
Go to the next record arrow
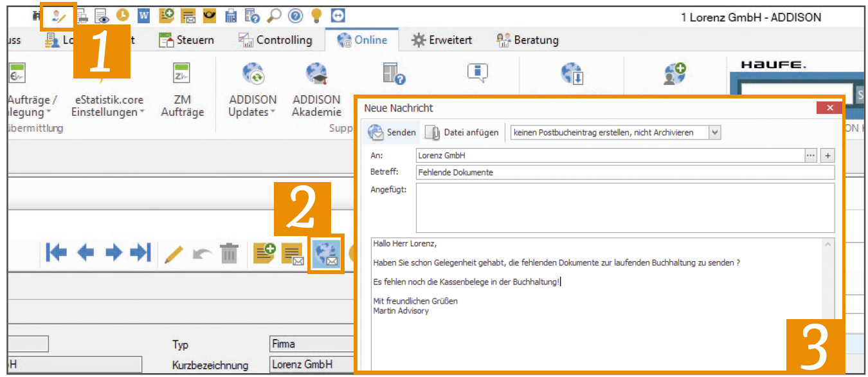point(114,253)
